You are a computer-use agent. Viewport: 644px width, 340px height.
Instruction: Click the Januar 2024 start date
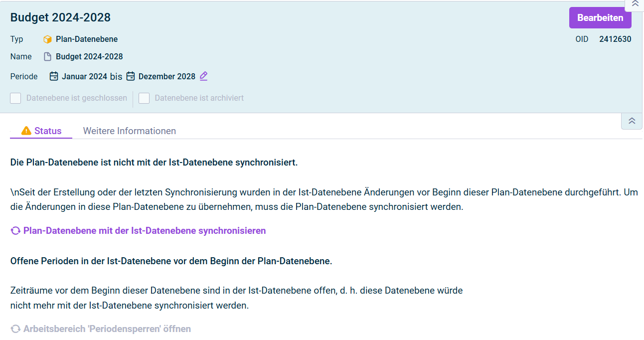pyautogui.click(x=84, y=77)
